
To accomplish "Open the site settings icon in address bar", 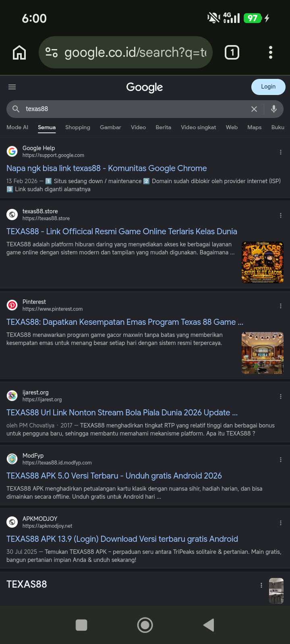I will coord(52,52).
